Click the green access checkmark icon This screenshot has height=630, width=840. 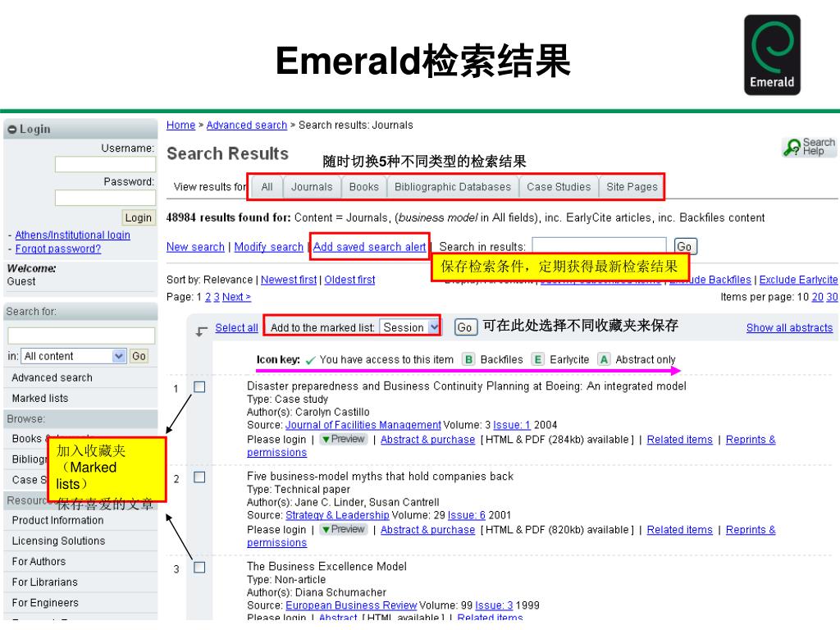tap(310, 361)
